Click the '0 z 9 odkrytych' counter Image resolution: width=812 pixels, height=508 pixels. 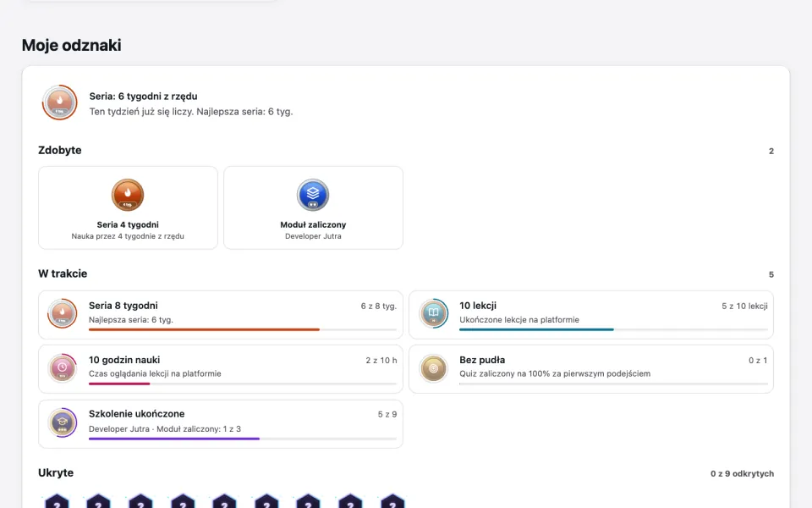tap(742, 474)
